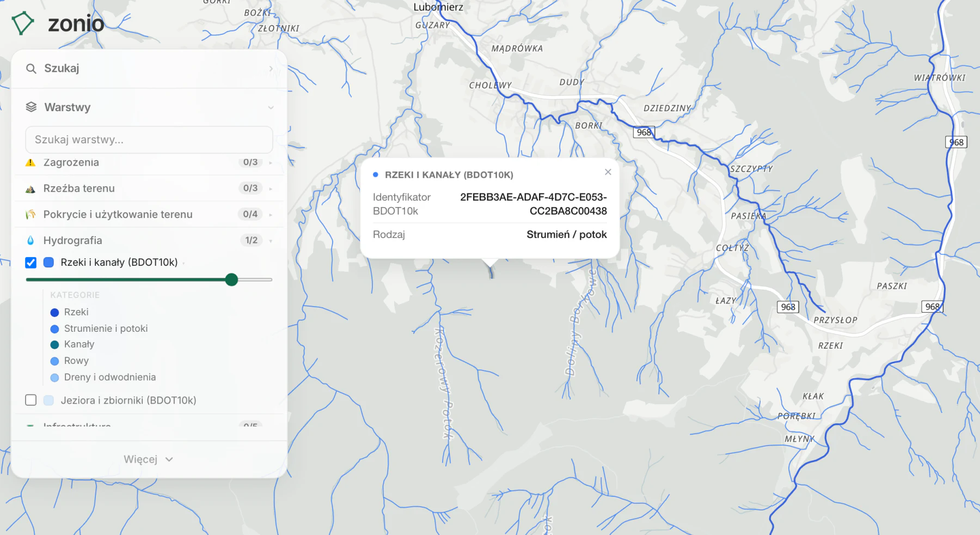Click the Rzeźba terenu mountain icon
980x535 pixels.
point(30,189)
